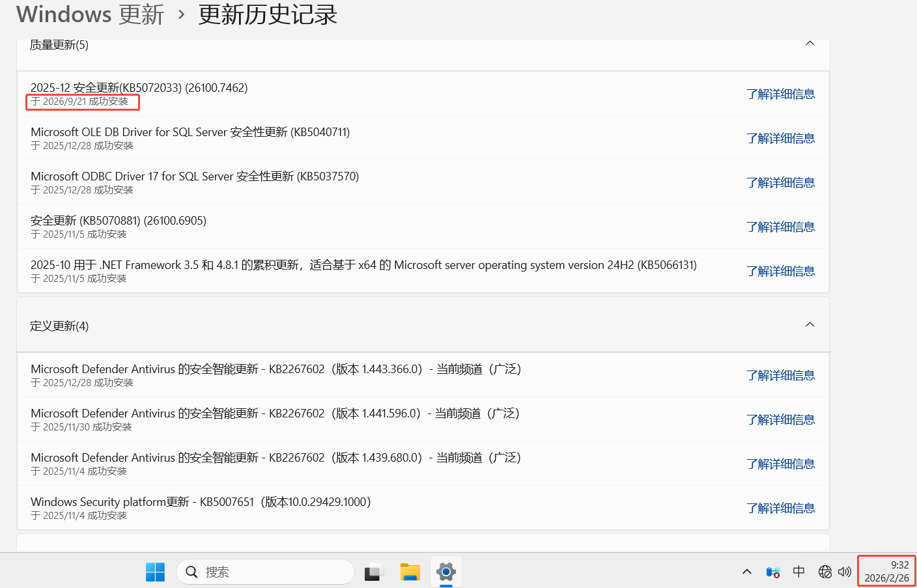Collapse the 质量更新(5) section
The height and width of the screenshot is (588, 917).
click(810, 44)
